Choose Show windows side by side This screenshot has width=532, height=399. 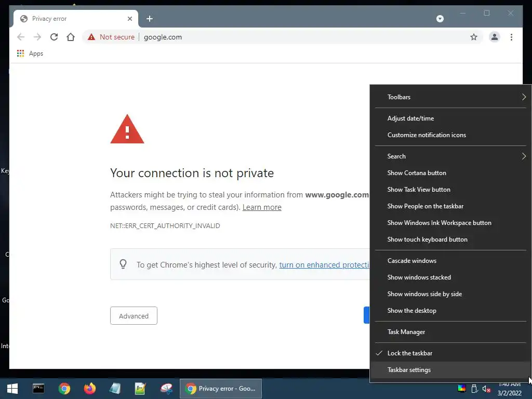[x=450, y=294]
